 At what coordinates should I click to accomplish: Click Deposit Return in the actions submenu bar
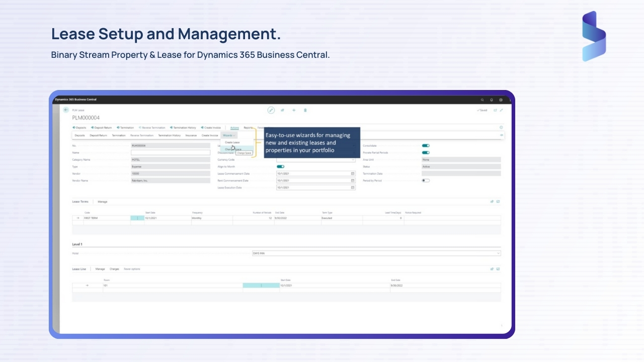[x=99, y=135]
